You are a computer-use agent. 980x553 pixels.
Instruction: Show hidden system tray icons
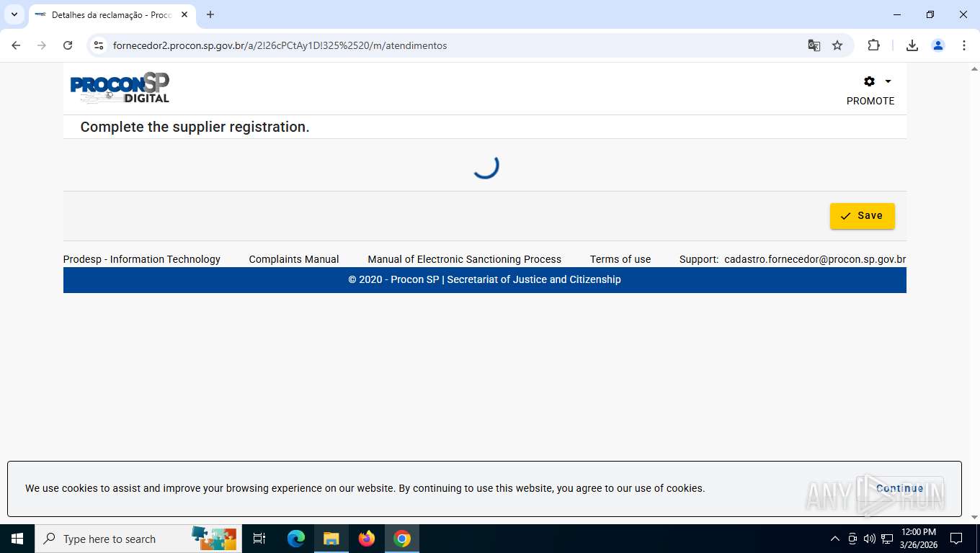[x=835, y=539]
